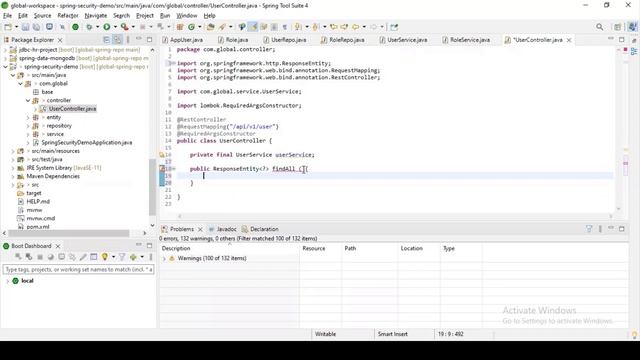The image size is (640, 360).
Task: Close the UserController.java editor tab
Action: pos(569,40)
